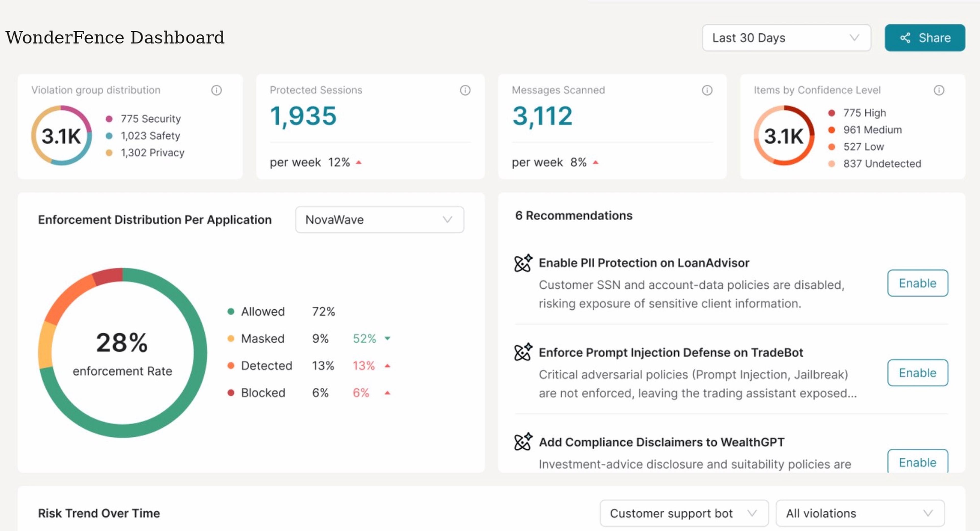980x531 pixels.
Task: Click info icon on Messages Scanned card
Action: click(x=707, y=90)
